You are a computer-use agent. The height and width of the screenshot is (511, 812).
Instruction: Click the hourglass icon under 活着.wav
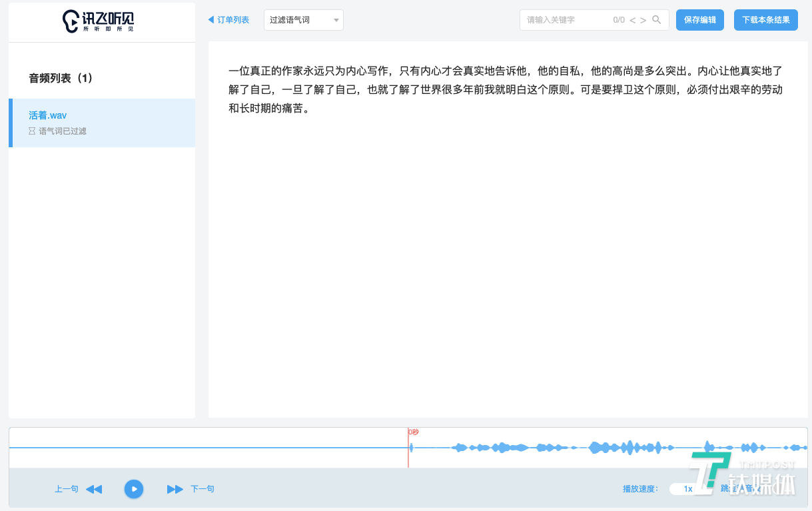coord(32,131)
